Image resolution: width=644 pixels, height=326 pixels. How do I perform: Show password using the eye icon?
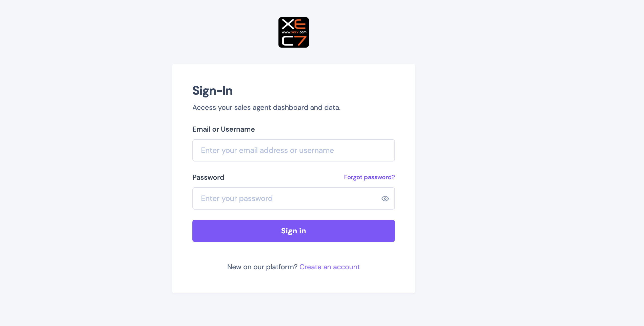(x=385, y=198)
